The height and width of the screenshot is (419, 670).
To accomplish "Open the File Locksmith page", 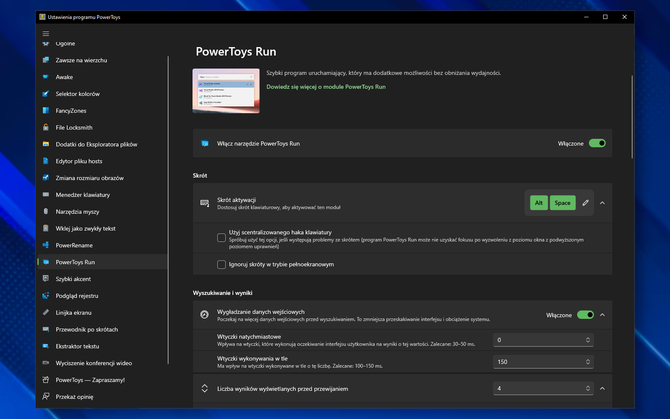I will [102, 127].
